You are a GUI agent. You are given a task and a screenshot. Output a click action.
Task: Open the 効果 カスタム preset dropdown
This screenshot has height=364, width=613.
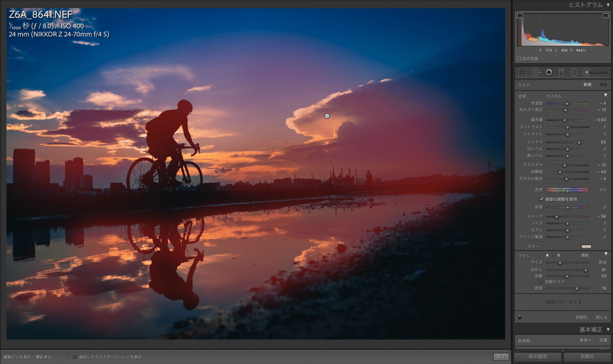coord(557,96)
